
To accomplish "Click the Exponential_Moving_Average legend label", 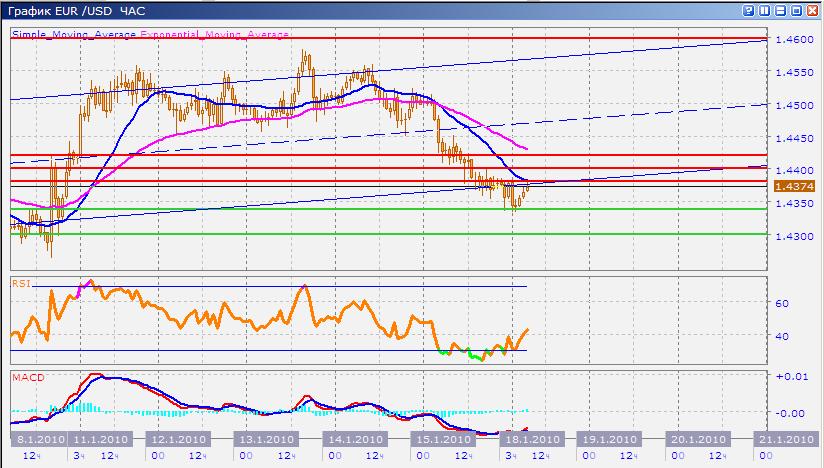I will point(215,34).
